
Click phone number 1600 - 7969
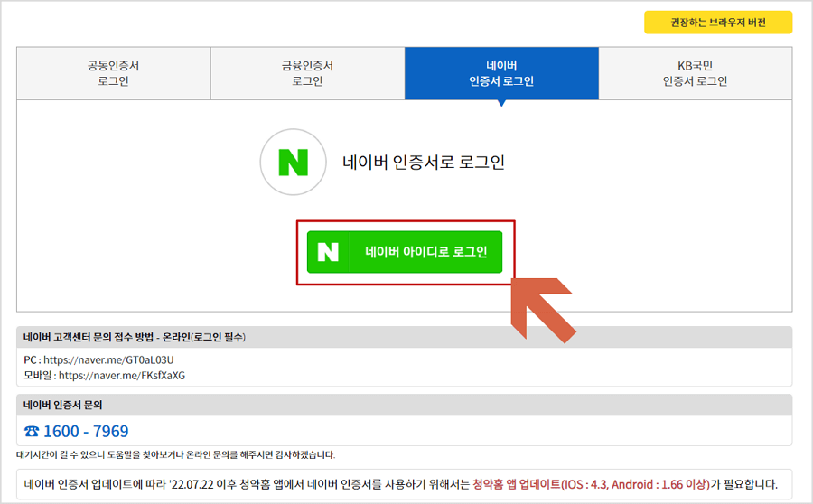pyautogui.click(x=86, y=432)
